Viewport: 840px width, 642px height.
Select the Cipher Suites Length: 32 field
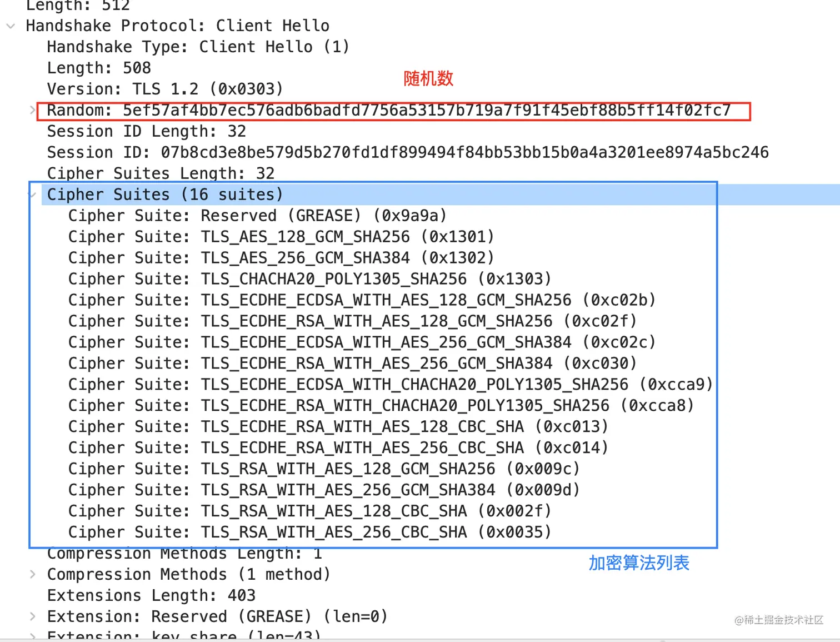click(161, 173)
